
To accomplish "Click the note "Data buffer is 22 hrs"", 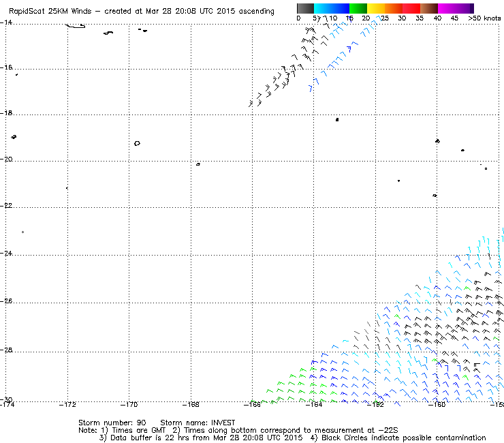I will pyautogui.click(x=151, y=438).
